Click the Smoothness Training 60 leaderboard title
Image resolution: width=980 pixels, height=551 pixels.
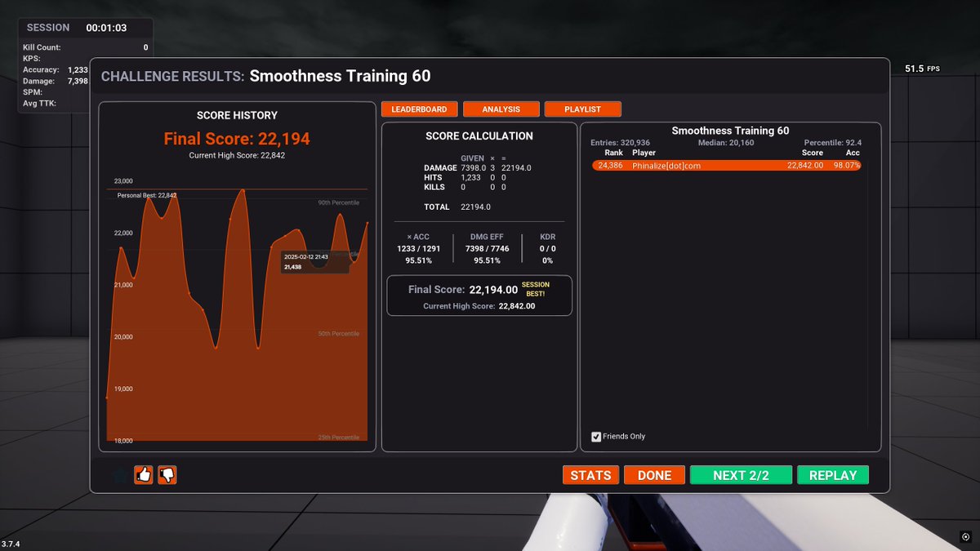click(730, 131)
